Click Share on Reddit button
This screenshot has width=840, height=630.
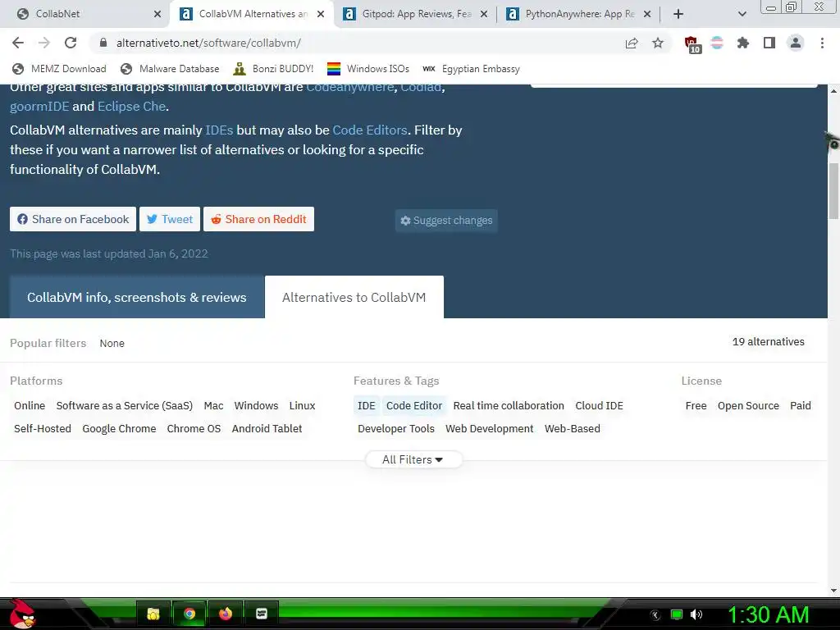tap(258, 219)
